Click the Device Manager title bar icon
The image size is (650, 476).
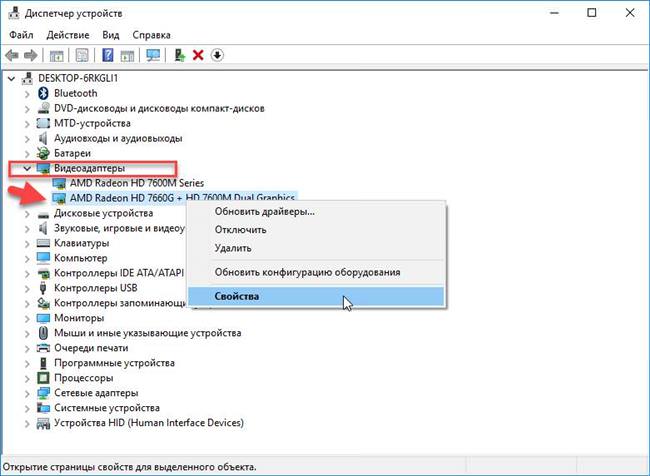pyautogui.click(x=14, y=13)
